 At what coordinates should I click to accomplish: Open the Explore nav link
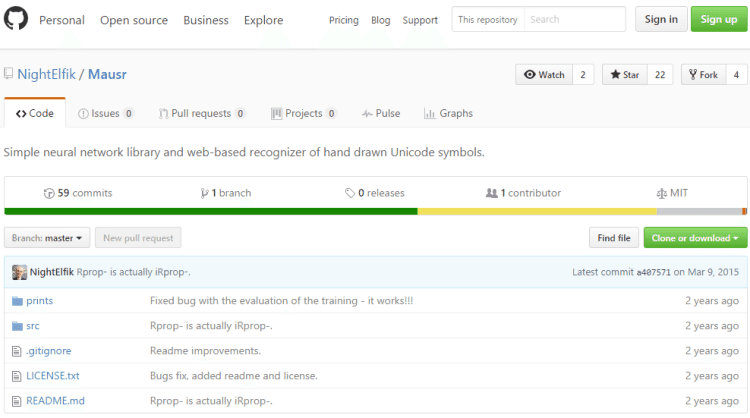point(264,20)
